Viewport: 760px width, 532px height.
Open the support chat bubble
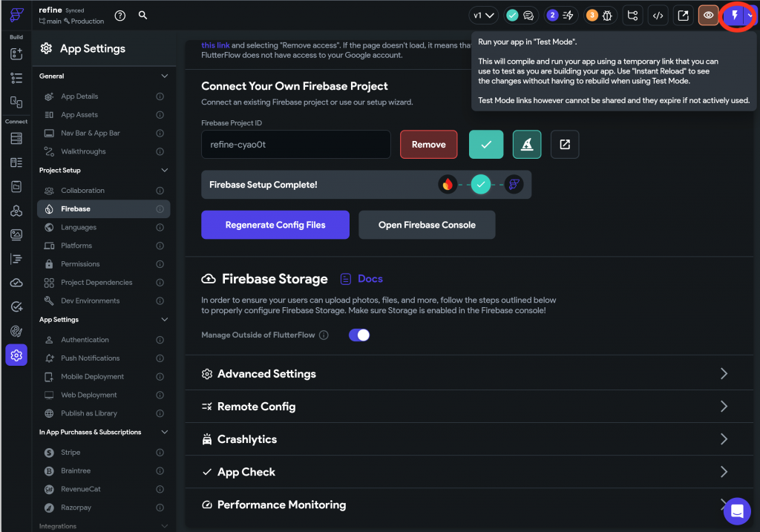737,511
